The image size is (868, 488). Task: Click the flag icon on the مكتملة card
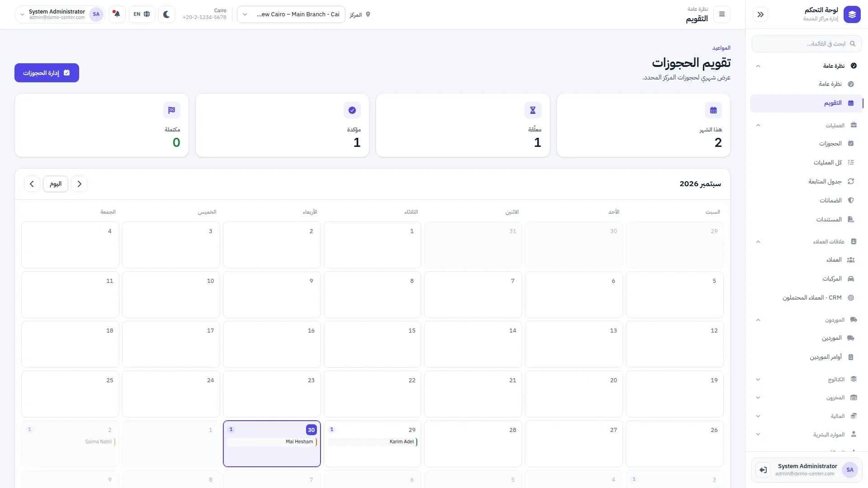172,110
